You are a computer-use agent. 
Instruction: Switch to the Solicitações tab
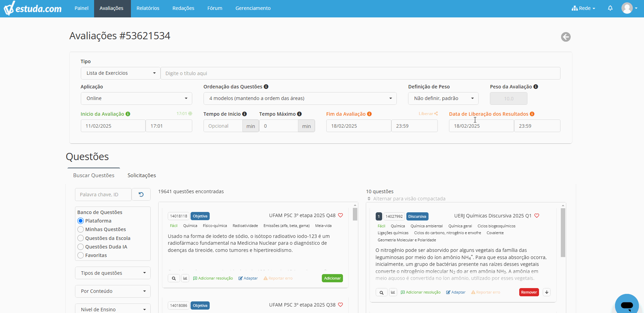coord(141,175)
